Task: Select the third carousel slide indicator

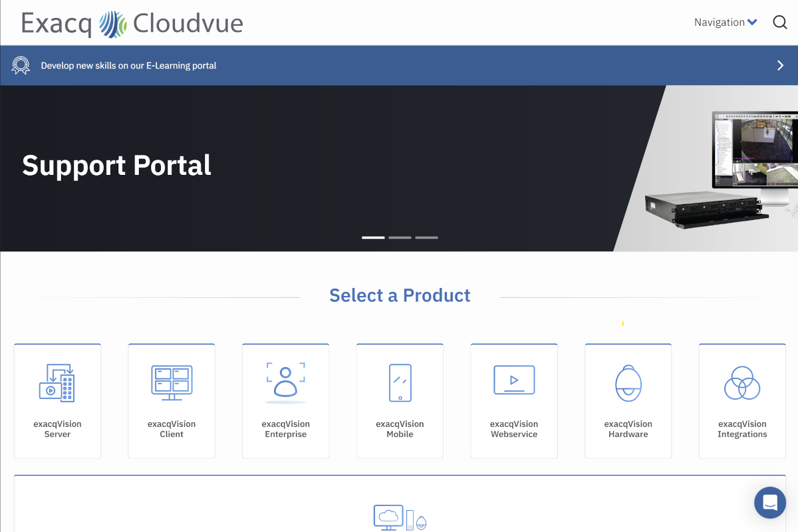Action: pyautogui.click(x=426, y=237)
